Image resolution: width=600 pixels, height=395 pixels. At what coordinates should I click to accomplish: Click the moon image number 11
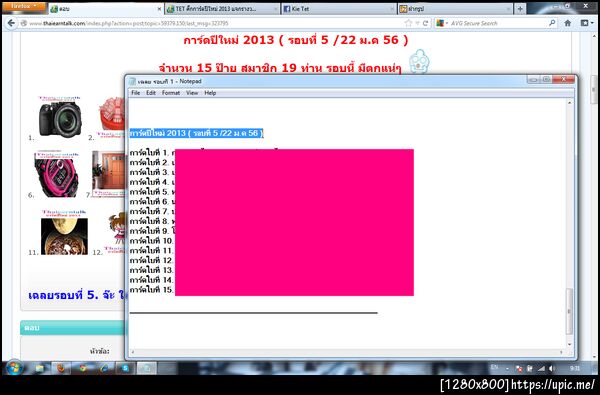point(64,232)
